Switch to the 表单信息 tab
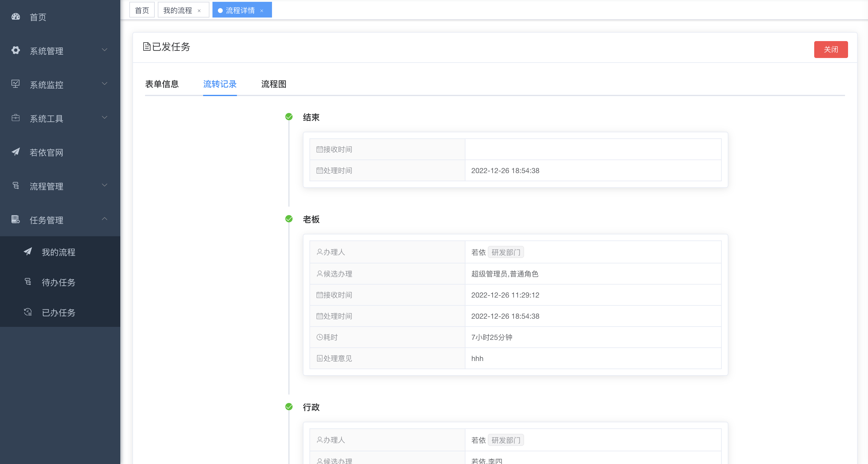 pyautogui.click(x=162, y=84)
